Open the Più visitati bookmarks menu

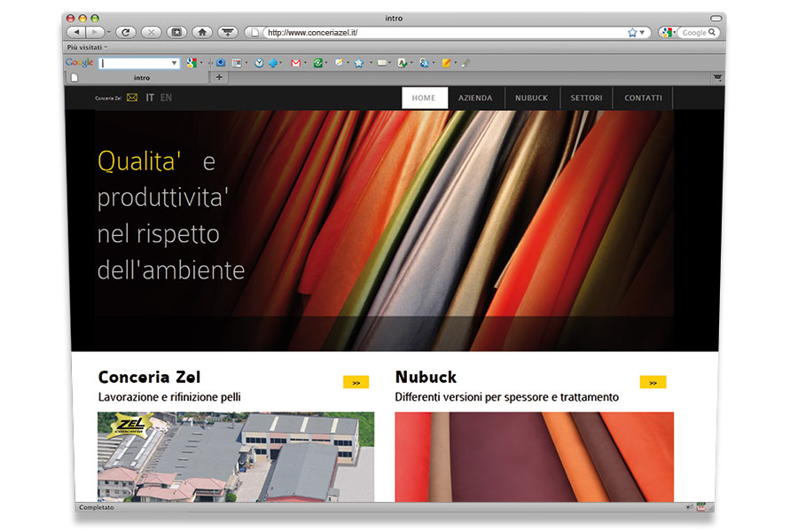coord(87,47)
